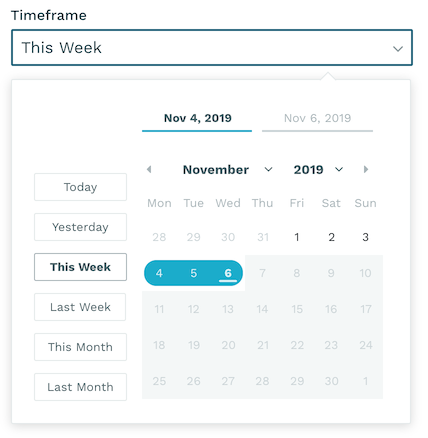Choose the Last Month preset
428x438 pixels.
point(80,387)
